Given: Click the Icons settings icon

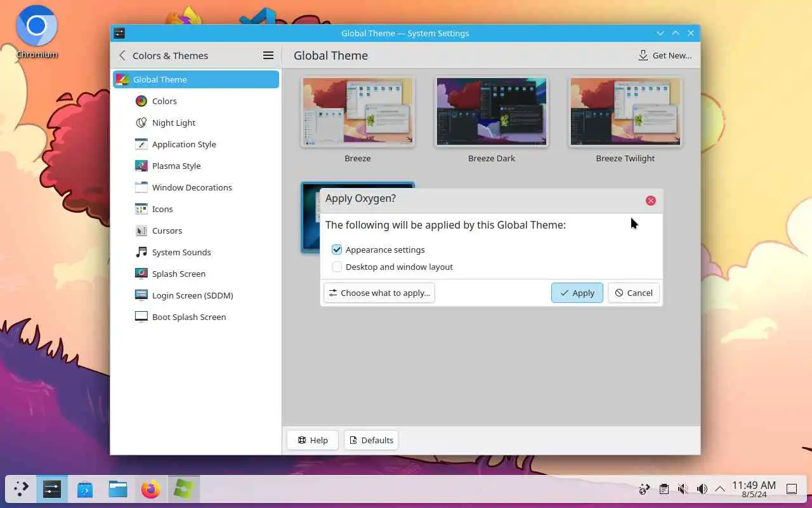Looking at the screenshot, I should (x=141, y=209).
